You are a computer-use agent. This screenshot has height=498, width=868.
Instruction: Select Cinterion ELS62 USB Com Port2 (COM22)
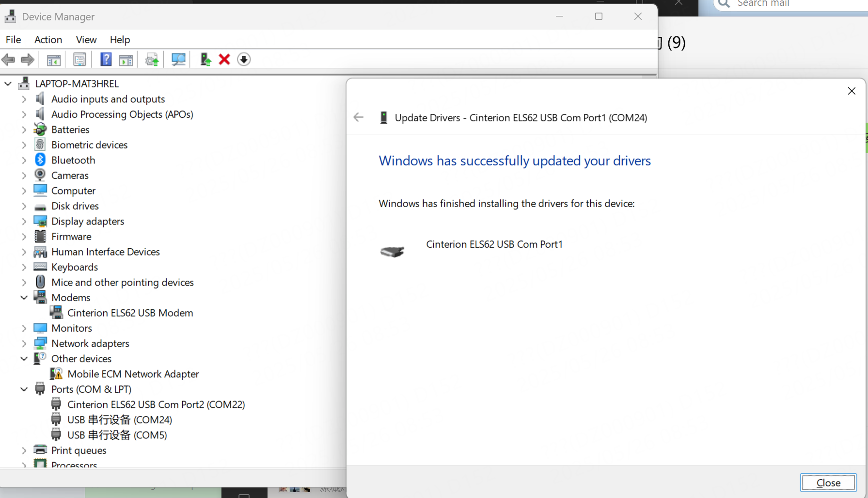point(156,404)
